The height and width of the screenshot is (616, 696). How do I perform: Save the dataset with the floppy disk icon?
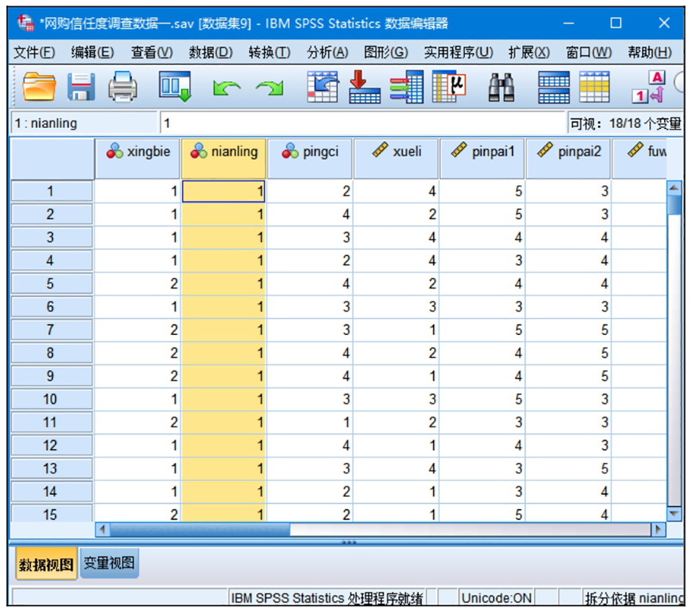pyautogui.click(x=82, y=87)
